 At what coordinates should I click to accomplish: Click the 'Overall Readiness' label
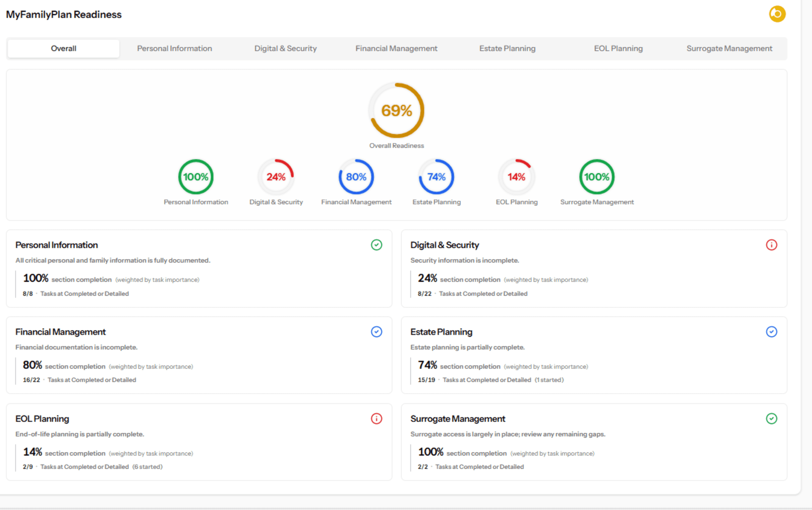point(396,146)
